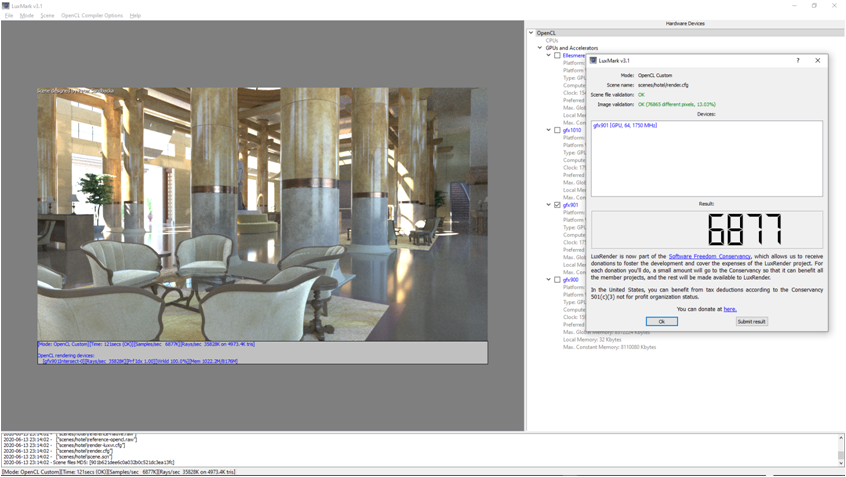
Task: Uncheck the gfx901 device checkbox
Action: point(557,205)
